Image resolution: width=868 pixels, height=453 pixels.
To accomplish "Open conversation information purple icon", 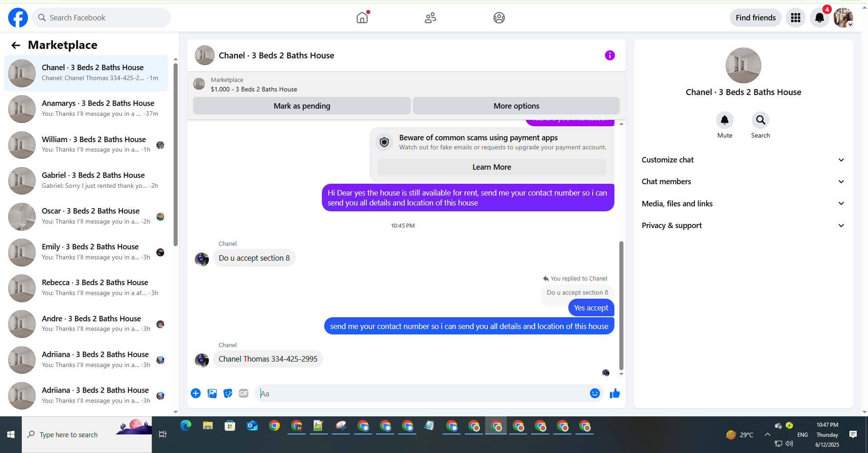I will tap(610, 55).
